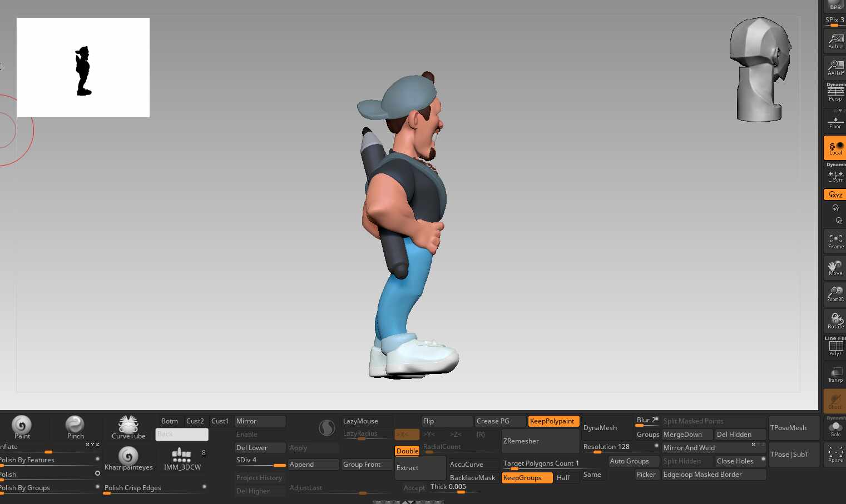Click Del Lower
This screenshot has width=846, height=504.
(x=260, y=448)
